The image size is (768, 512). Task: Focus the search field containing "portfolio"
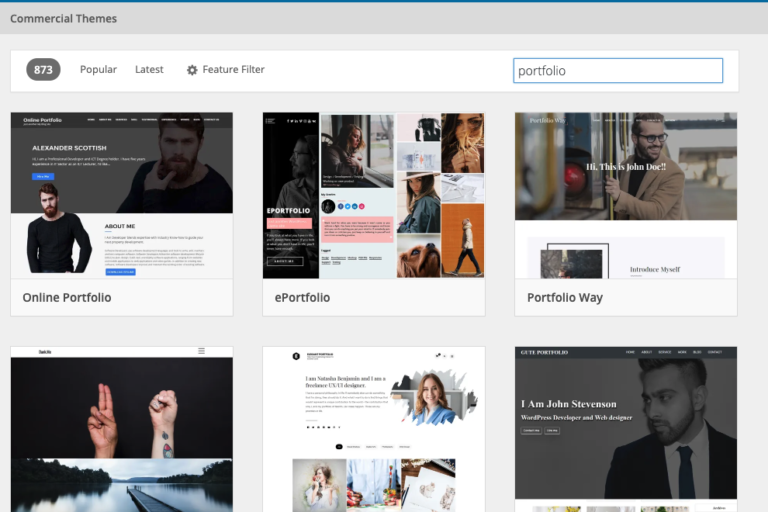coord(617,71)
